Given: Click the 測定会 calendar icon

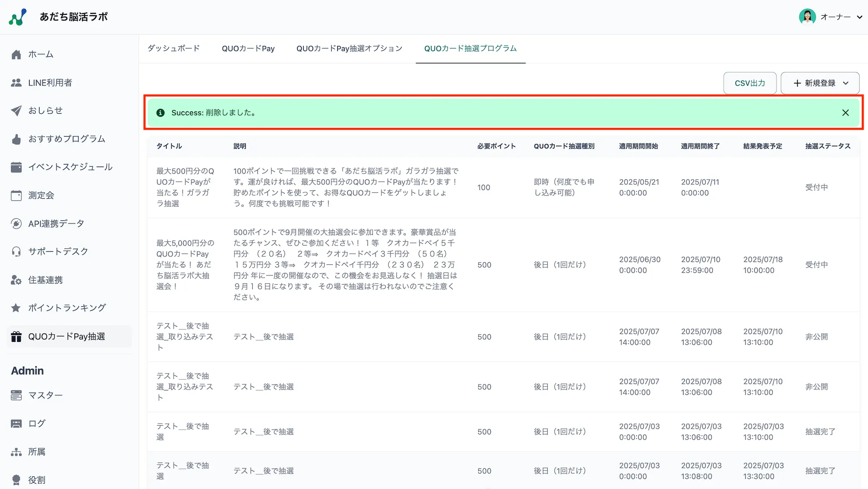Looking at the screenshot, I should [16, 195].
